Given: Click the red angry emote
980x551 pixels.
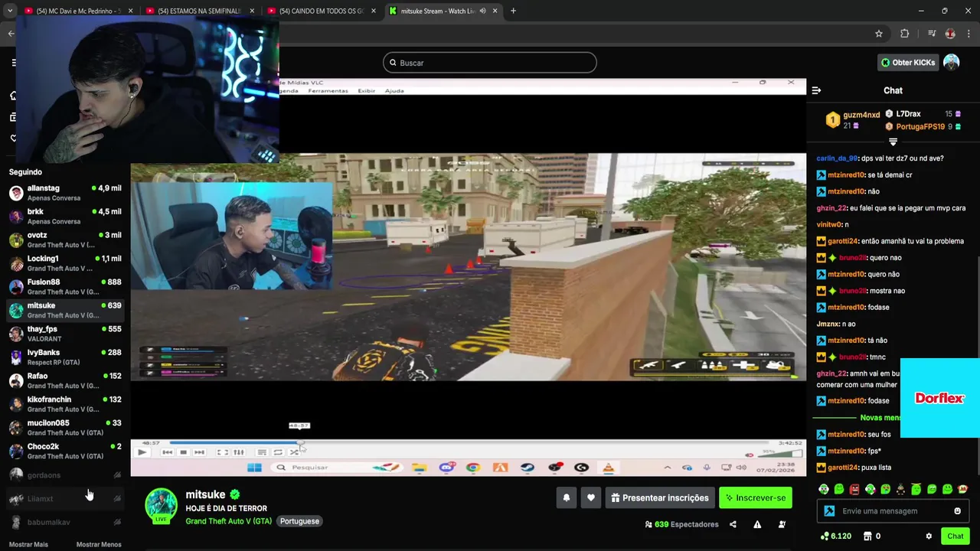Looking at the screenshot, I should 854,489.
